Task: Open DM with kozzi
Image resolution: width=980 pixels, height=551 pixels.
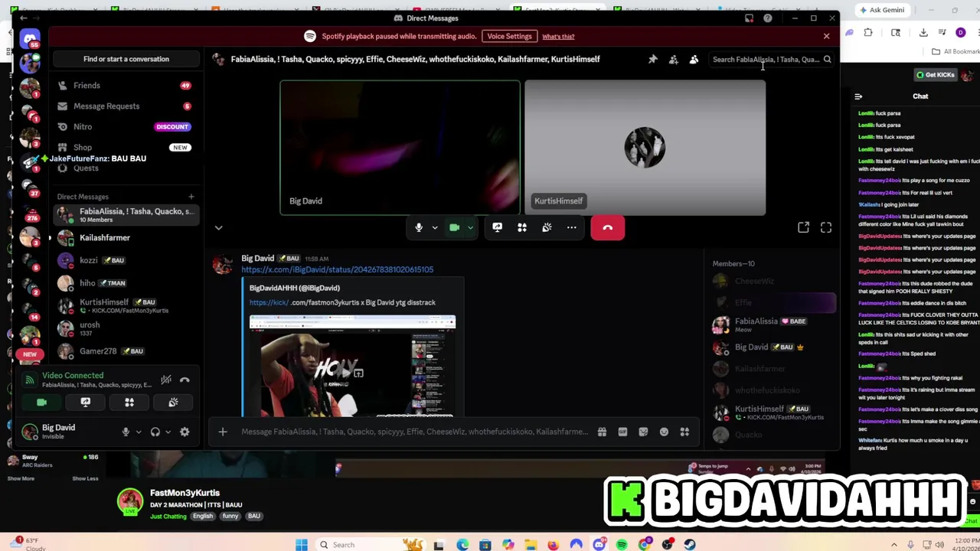Action: [x=126, y=260]
